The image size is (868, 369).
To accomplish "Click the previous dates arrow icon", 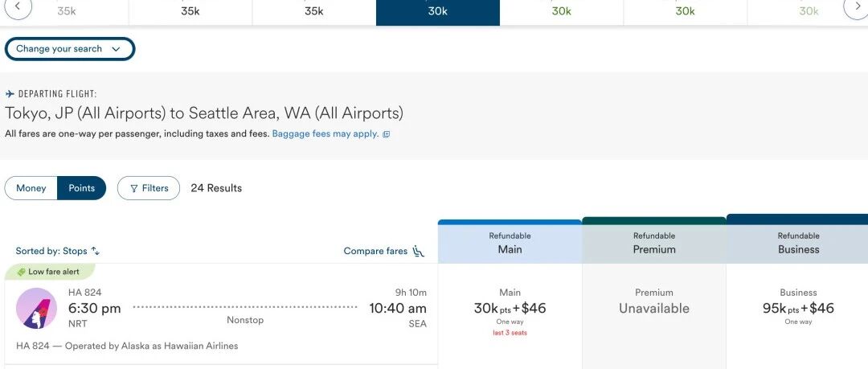I will (18, 6).
